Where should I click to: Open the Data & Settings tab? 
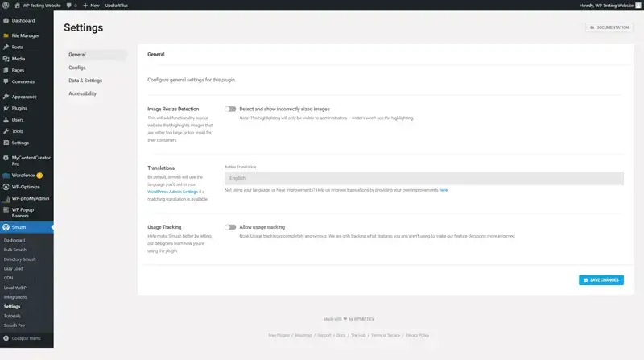tap(85, 81)
